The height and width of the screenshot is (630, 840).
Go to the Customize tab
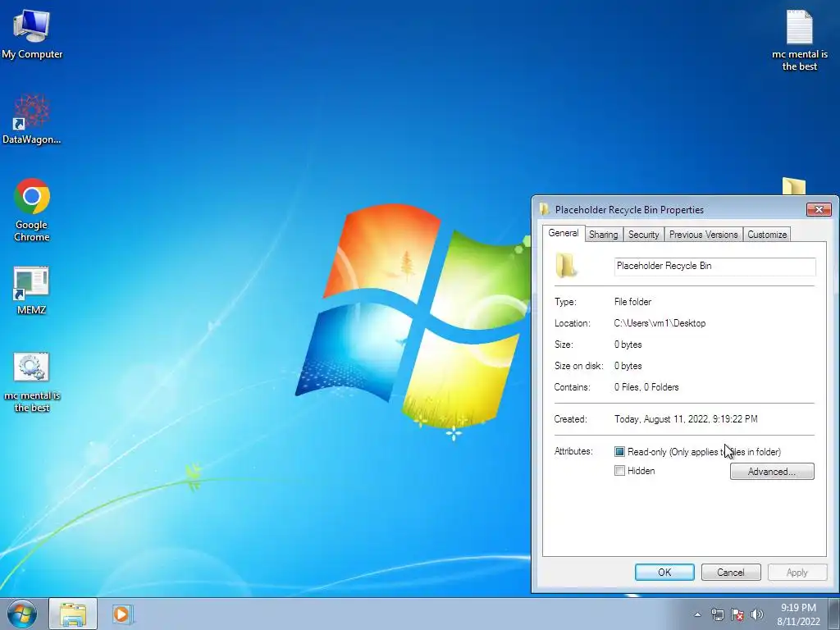click(x=767, y=235)
